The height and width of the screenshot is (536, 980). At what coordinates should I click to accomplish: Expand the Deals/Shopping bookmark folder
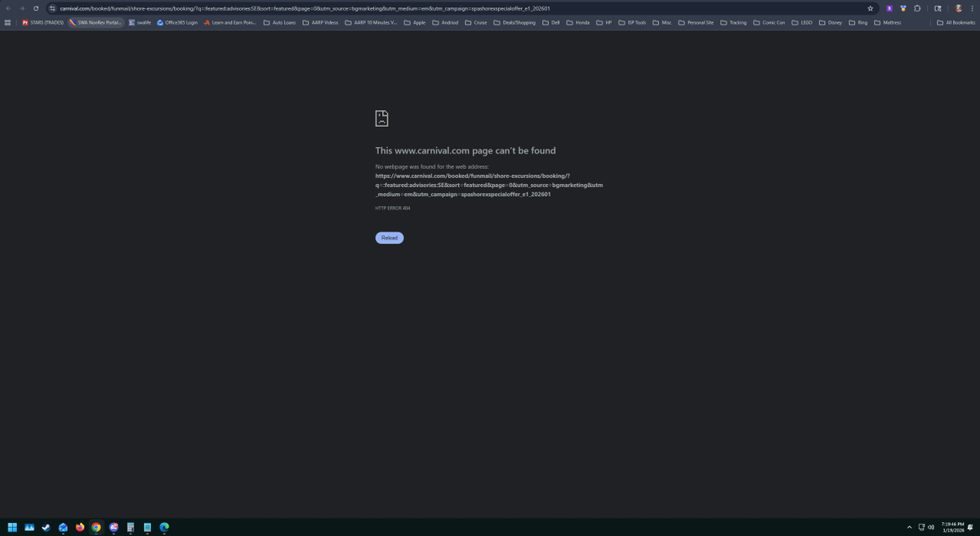tap(514, 22)
